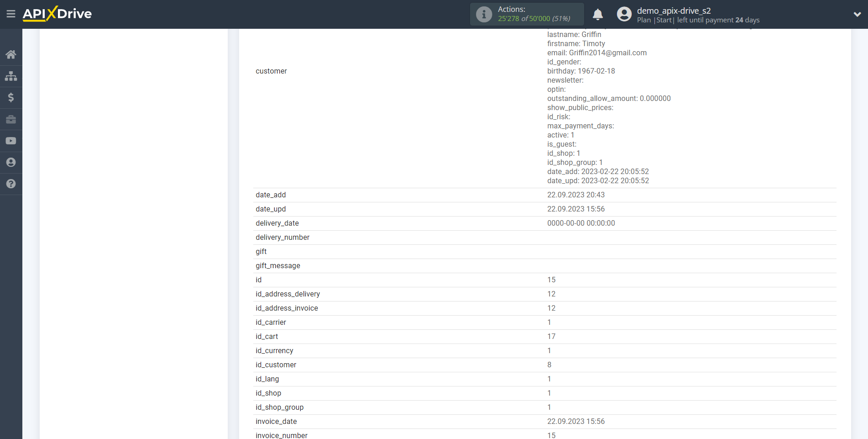Click the ApiX-Drive logo

click(x=57, y=14)
